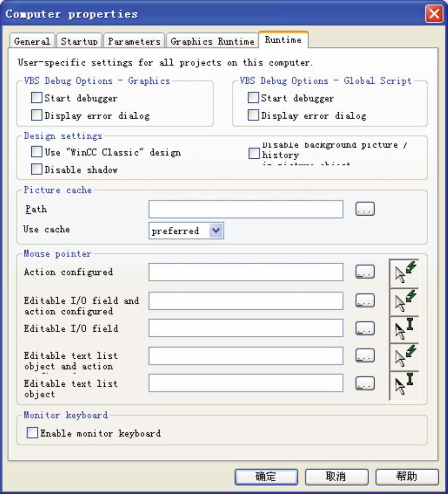This screenshot has width=448, height=494.
Task: Click the 取消 (Cancel) button
Action: click(x=336, y=477)
